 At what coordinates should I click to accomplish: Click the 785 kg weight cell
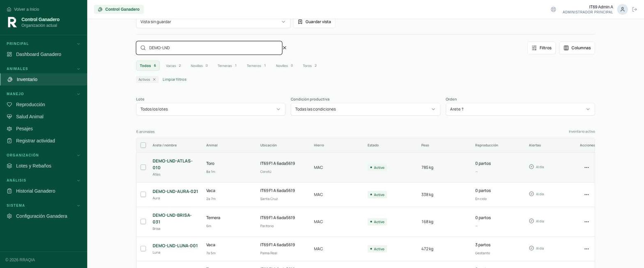click(x=427, y=167)
